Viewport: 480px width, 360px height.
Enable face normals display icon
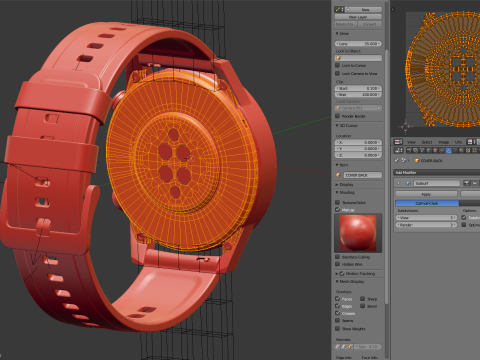[x=350, y=347]
